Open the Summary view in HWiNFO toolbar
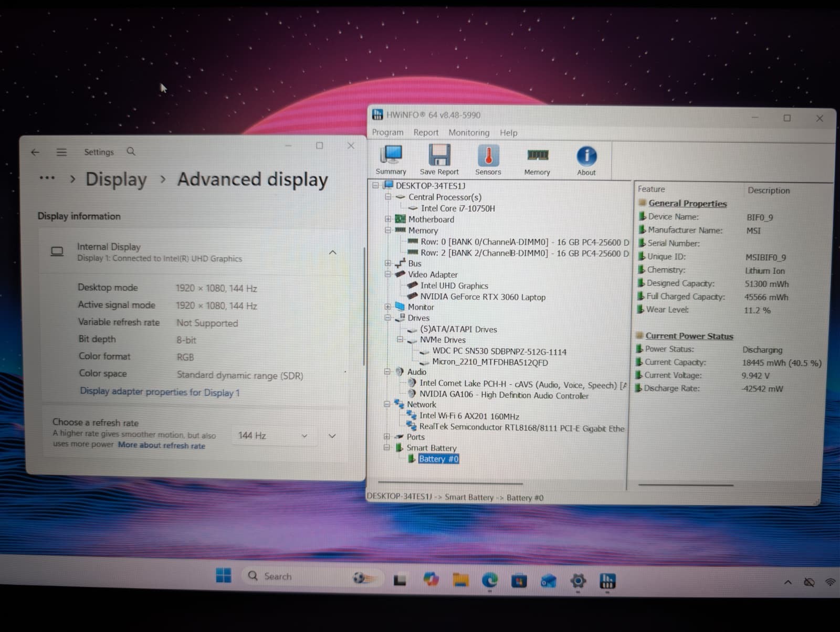The image size is (840, 632). 391,160
